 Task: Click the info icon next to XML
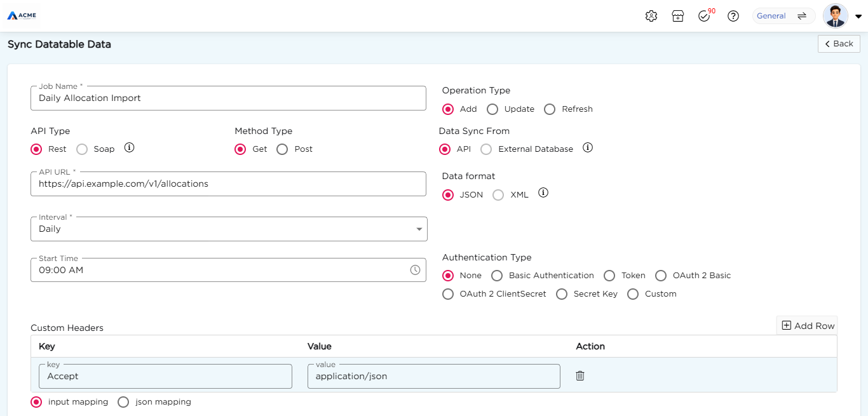[x=543, y=193]
